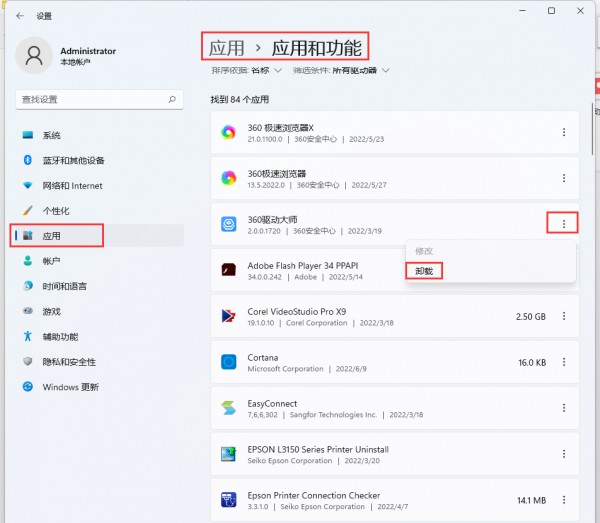Select the EasyConnect app name
The width and height of the screenshot is (600, 523).
(x=272, y=404)
